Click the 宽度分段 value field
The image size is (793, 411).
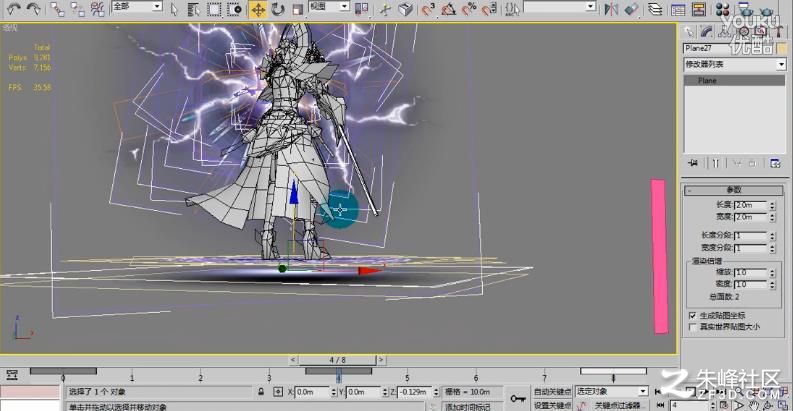pyautogui.click(x=751, y=248)
